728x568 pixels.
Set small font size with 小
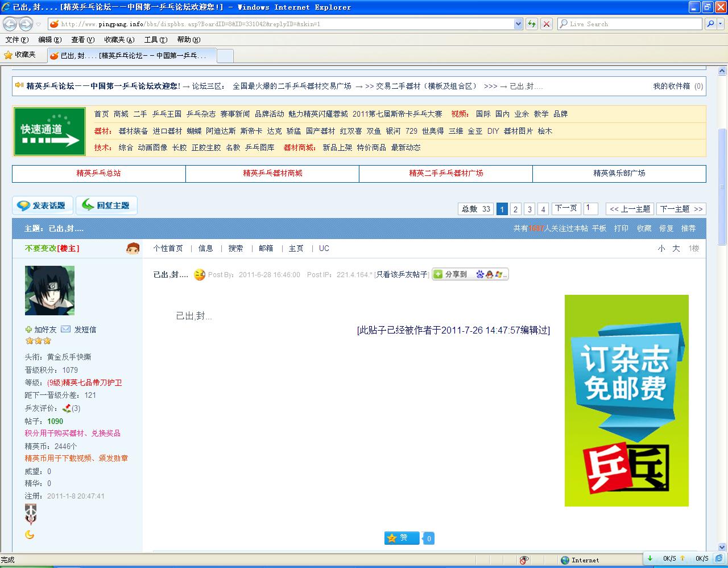click(x=661, y=248)
